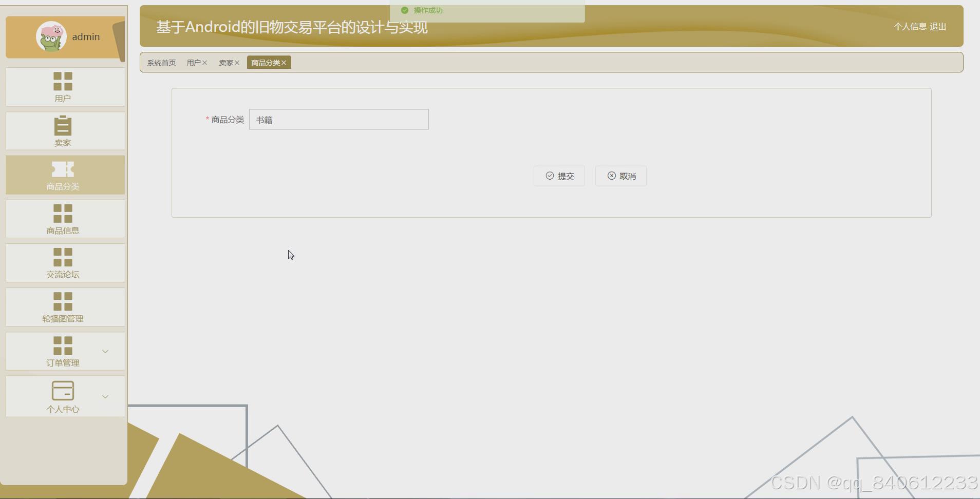Open the 个人中心 sidebar icon
Screen dimensions: 980x499
coord(63,396)
